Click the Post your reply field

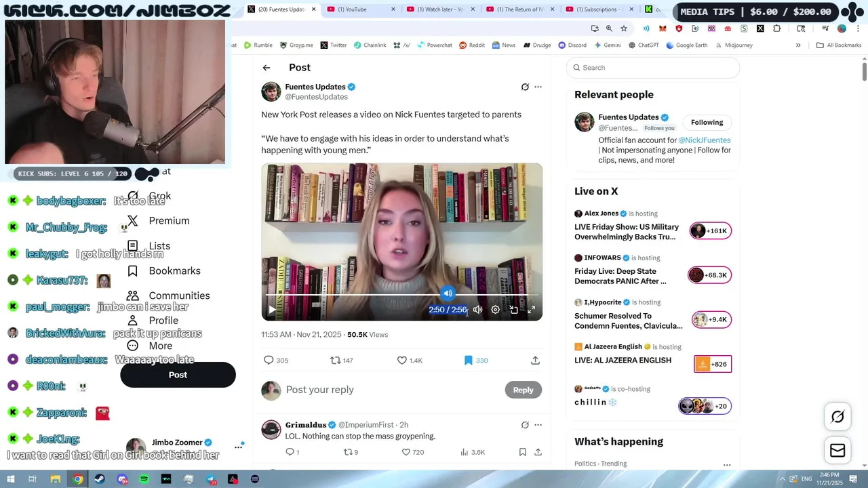point(392,390)
